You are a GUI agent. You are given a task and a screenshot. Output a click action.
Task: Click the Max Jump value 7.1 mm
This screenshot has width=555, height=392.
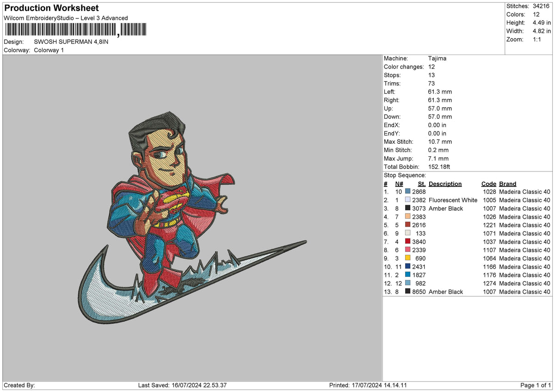(x=438, y=159)
